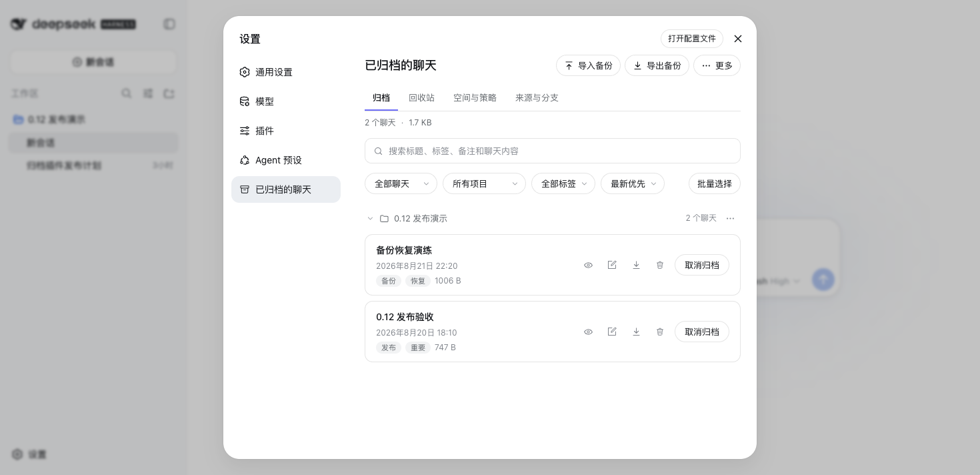Click the 恢复 tag on 备份恢复演练

click(418, 281)
